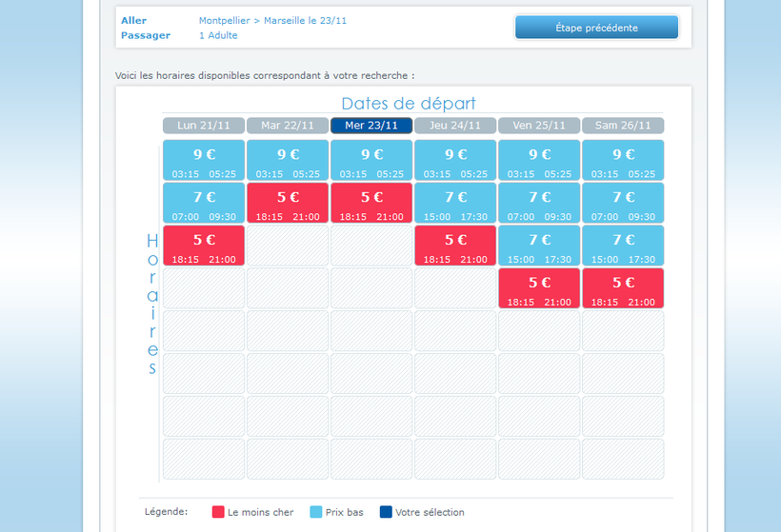Pick the Sam 26/11 date tab
Image resolution: width=781 pixels, height=532 pixels.
[623, 126]
